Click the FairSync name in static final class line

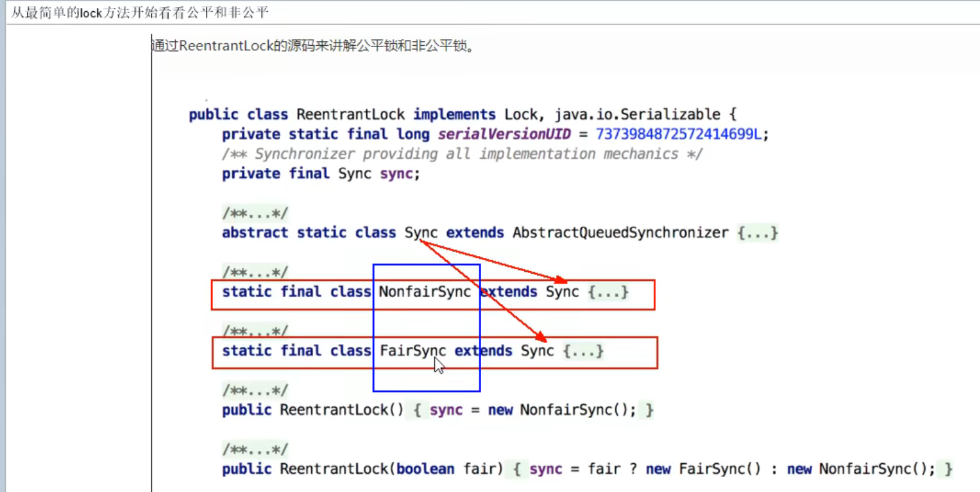(413, 351)
